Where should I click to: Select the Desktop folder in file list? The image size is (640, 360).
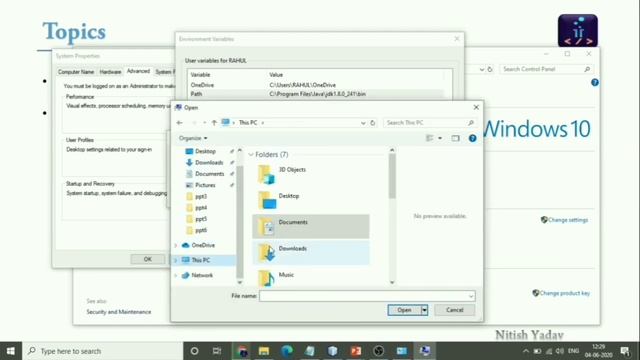coord(310,200)
